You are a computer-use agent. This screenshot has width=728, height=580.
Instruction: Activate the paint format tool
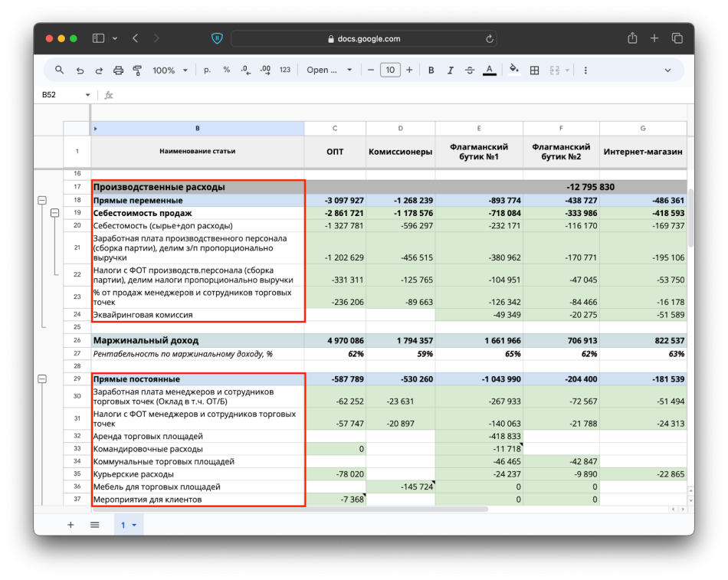pos(137,70)
